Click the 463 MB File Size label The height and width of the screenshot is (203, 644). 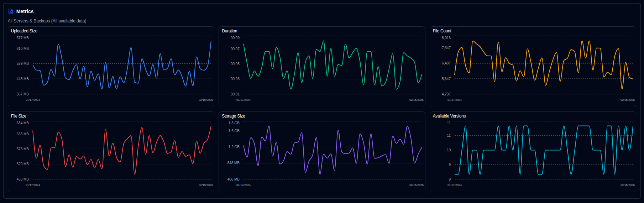coord(23,179)
